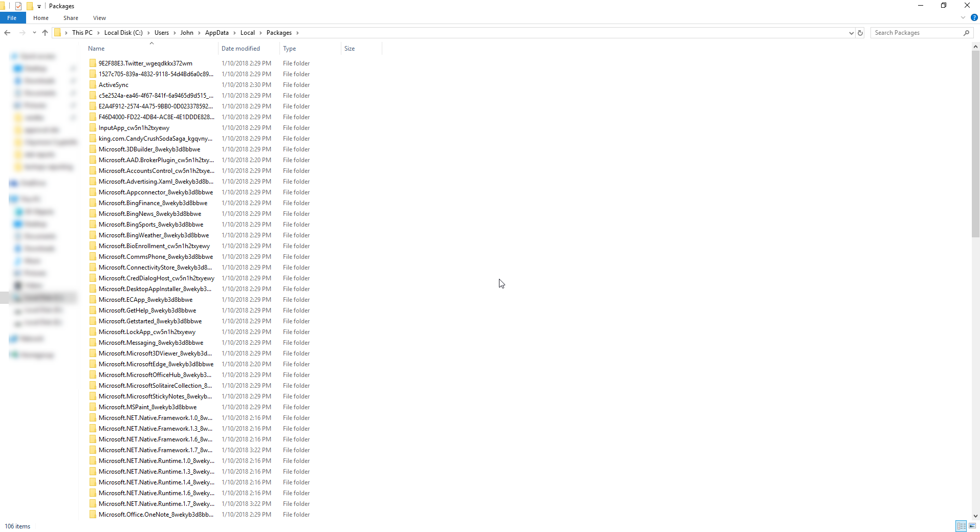Viewport: 980px width, 532px height.
Task: Select the 1527c705-839a-4832 folder name
Action: click(156, 74)
